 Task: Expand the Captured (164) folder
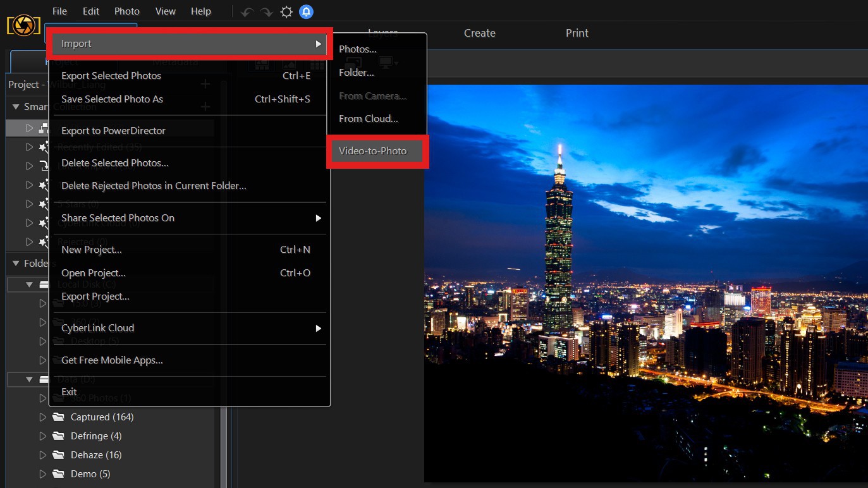43,417
